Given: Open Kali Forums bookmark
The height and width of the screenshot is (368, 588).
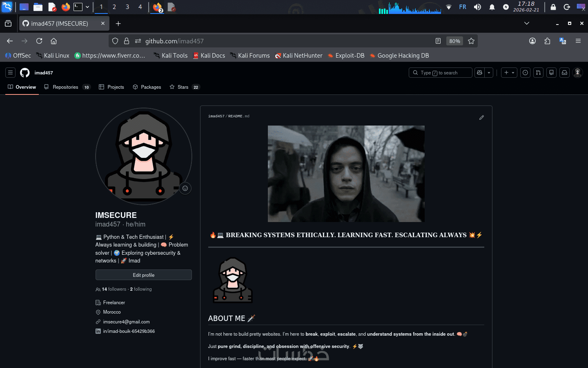Looking at the screenshot, I should [249, 56].
